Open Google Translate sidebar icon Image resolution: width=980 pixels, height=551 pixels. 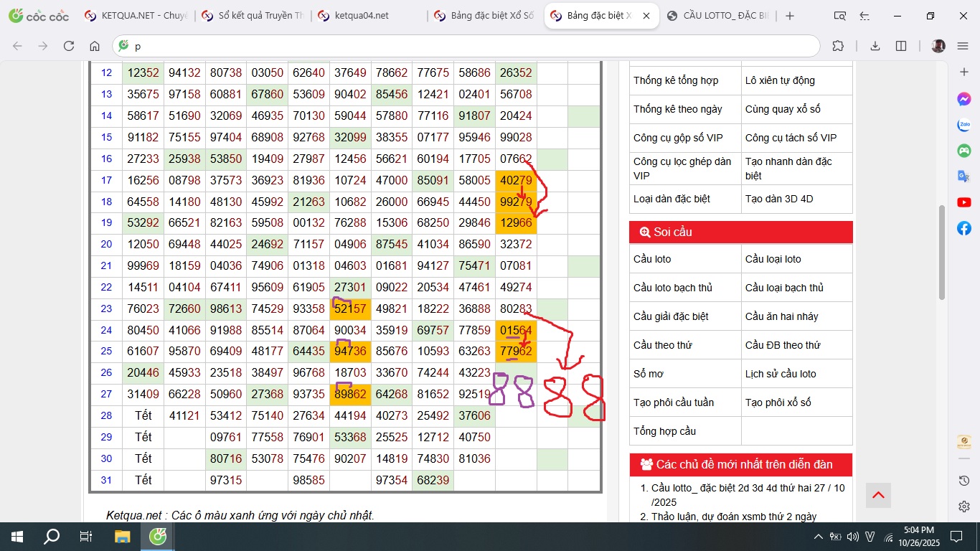(963, 176)
